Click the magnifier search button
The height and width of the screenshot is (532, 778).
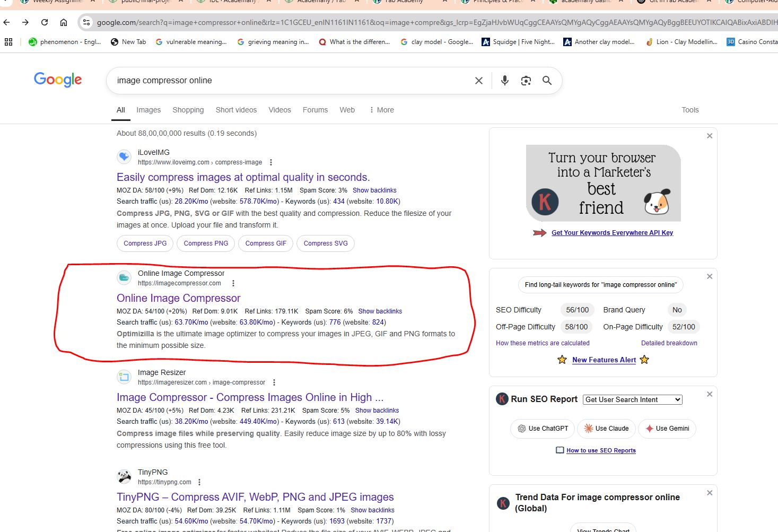coord(547,81)
